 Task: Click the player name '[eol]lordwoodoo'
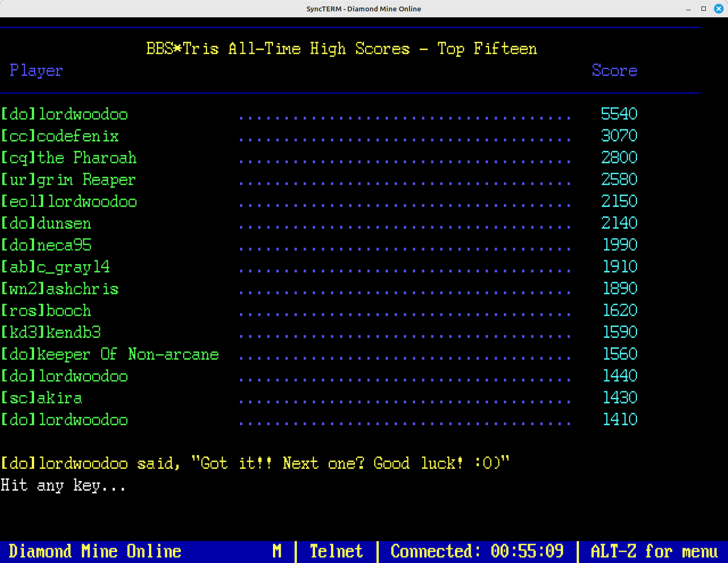pyautogui.click(x=69, y=201)
